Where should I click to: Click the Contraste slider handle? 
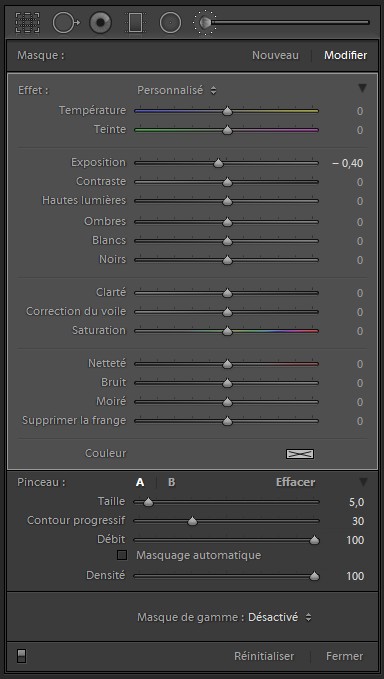click(x=227, y=183)
